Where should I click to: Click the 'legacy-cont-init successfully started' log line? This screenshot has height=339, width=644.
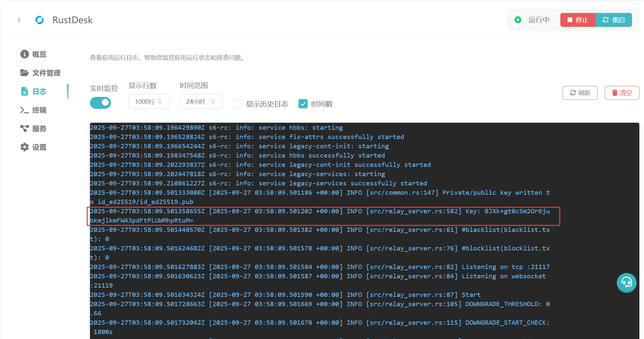260,165
